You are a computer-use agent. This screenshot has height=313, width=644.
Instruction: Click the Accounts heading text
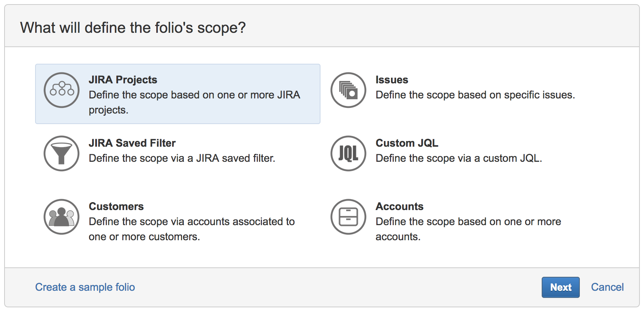pos(399,207)
